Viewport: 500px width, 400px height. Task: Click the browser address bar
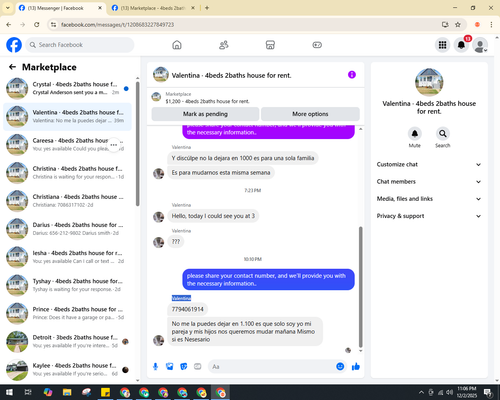pyautogui.click(x=247, y=24)
